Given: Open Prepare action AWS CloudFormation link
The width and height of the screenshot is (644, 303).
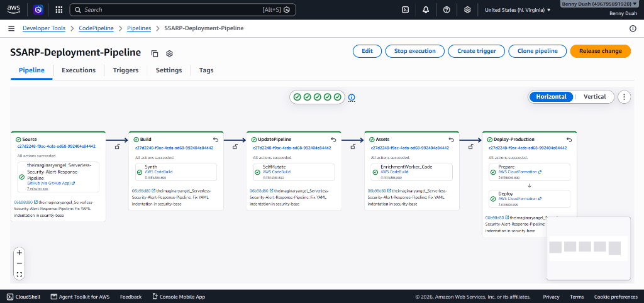Looking at the screenshot, I should [x=520, y=172].
